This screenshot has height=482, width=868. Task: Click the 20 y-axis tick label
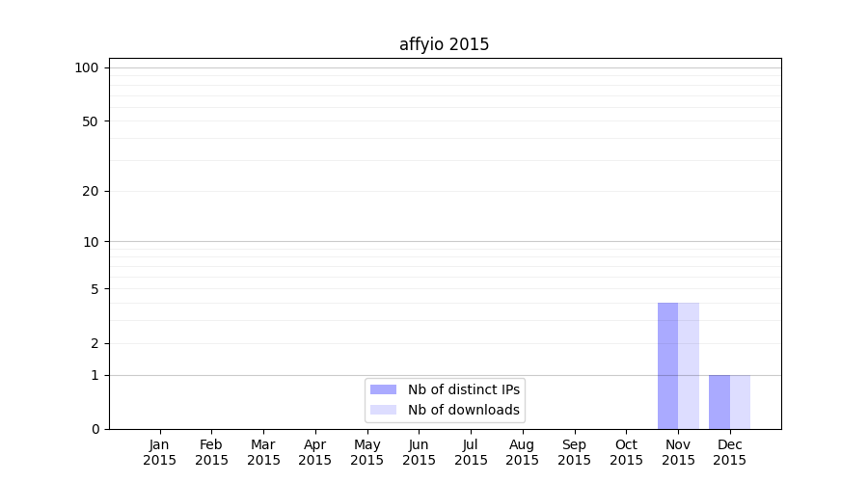pos(90,191)
